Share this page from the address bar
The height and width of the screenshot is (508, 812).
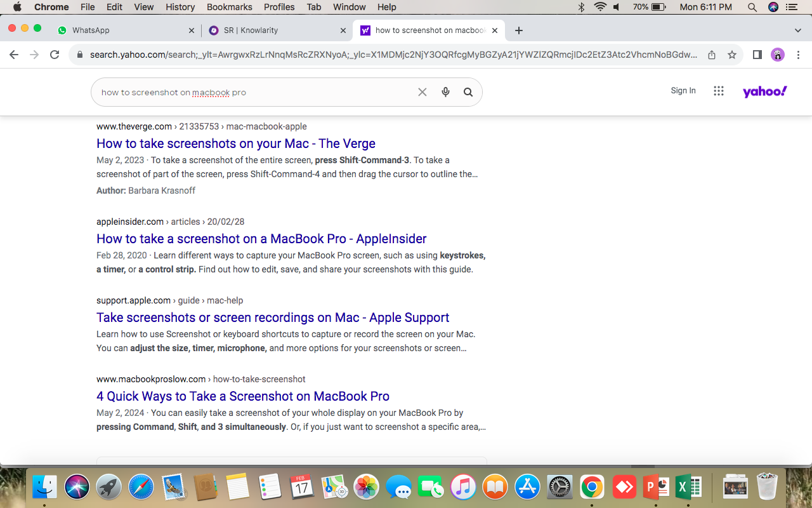tap(712, 55)
